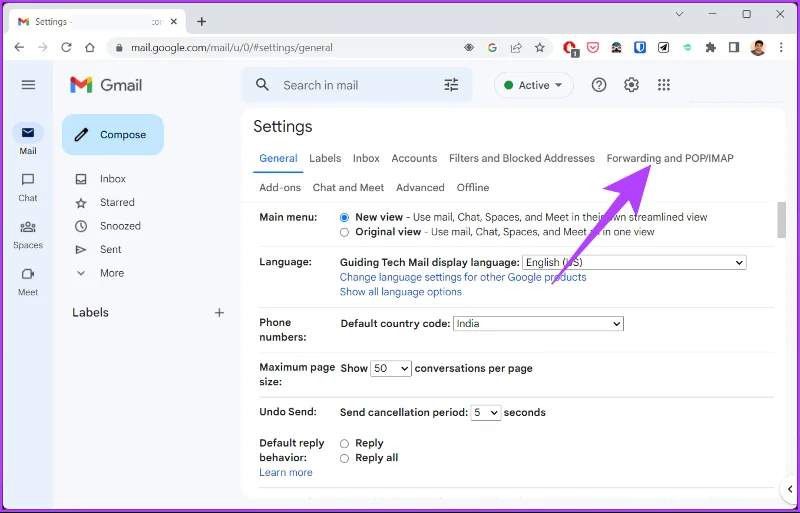Open the Mail section in the side rail
The height and width of the screenshot is (513, 800).
click(x=28, y=139)
